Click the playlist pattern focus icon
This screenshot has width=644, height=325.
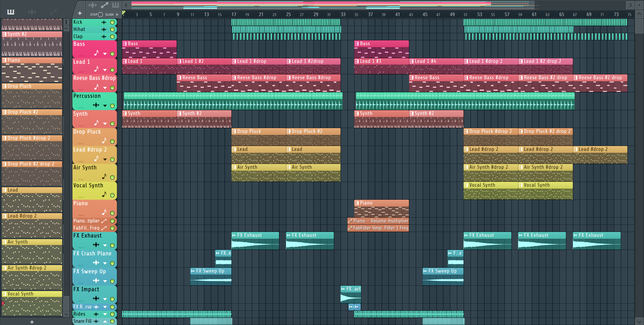click(116, 5)
